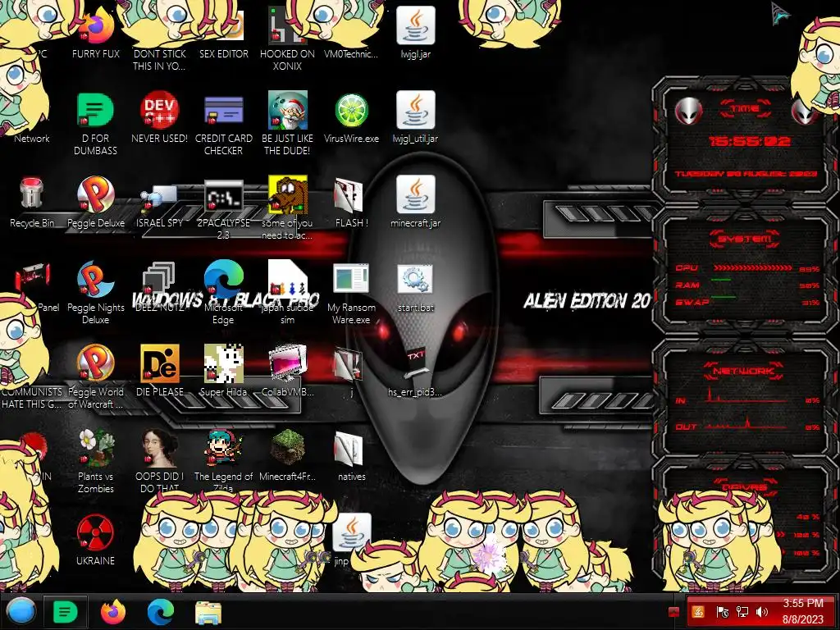This screenshot has height=630, width=840.
Task: Open NEVER USED! Dev-C++ shortcut
Action: 160,111
